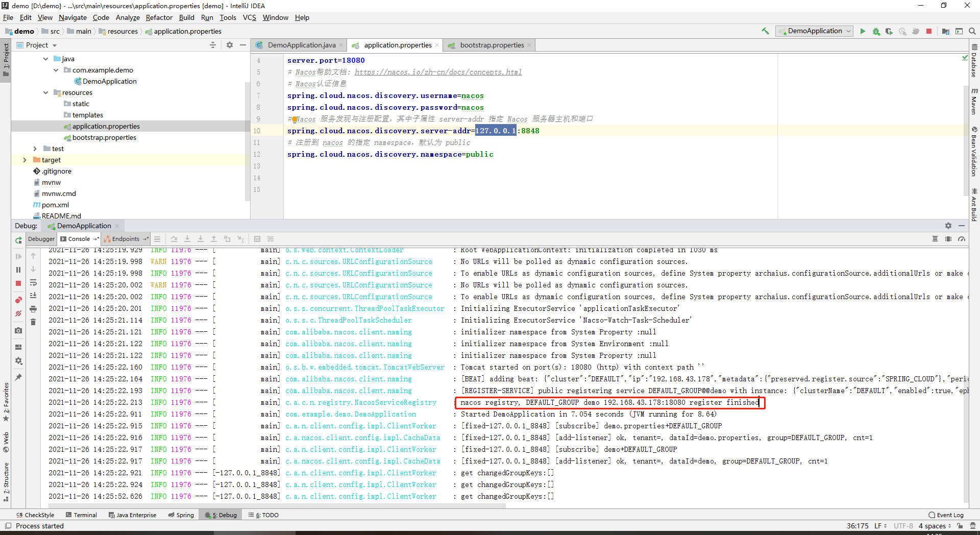Open Event Log

tap(946, 515)
